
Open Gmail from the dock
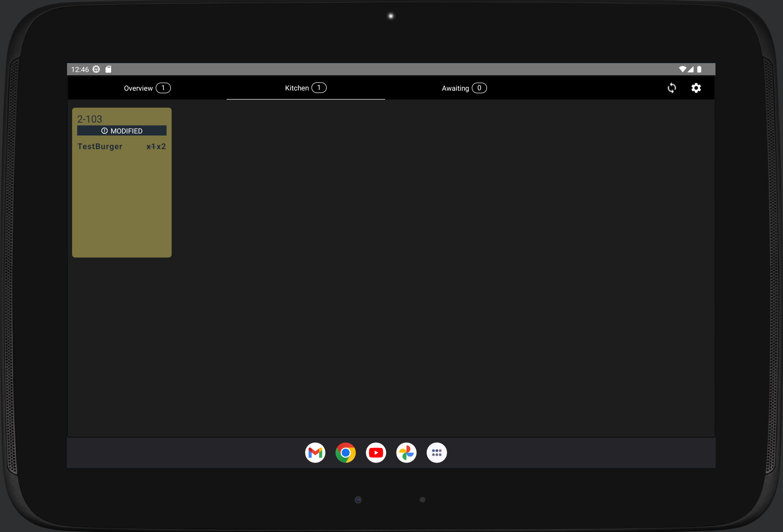315,453
